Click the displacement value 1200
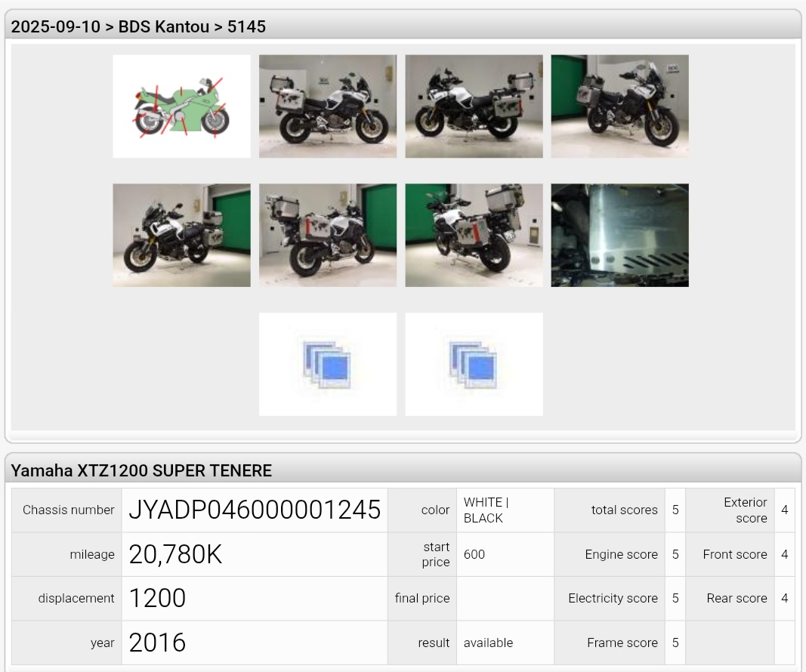Image resolution: width=806 pixels, height=672 pixels. pyautogui.click(x=157, y=598)
